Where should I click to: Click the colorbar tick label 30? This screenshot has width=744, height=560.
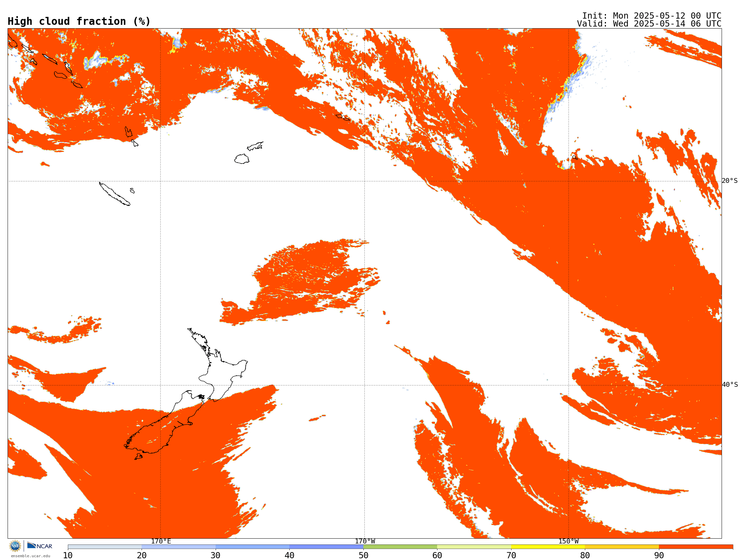216,555
